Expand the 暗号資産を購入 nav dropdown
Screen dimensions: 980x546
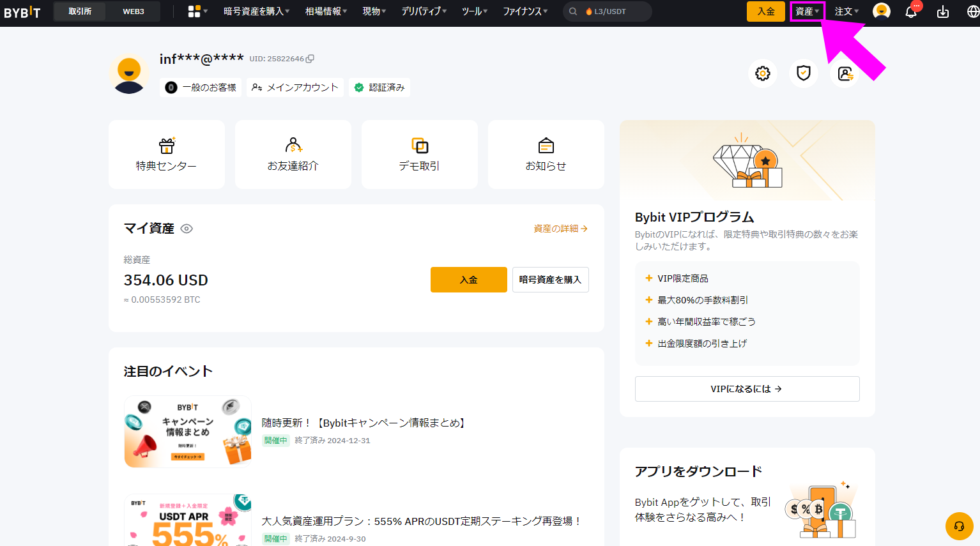pyautogui.click(x=256, y=11)
